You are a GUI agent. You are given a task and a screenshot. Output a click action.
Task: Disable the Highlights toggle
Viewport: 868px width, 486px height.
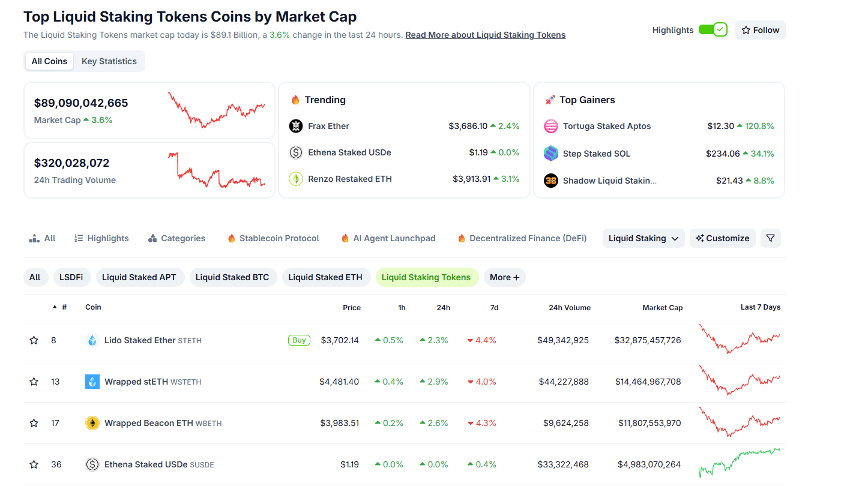click(714, 29)
